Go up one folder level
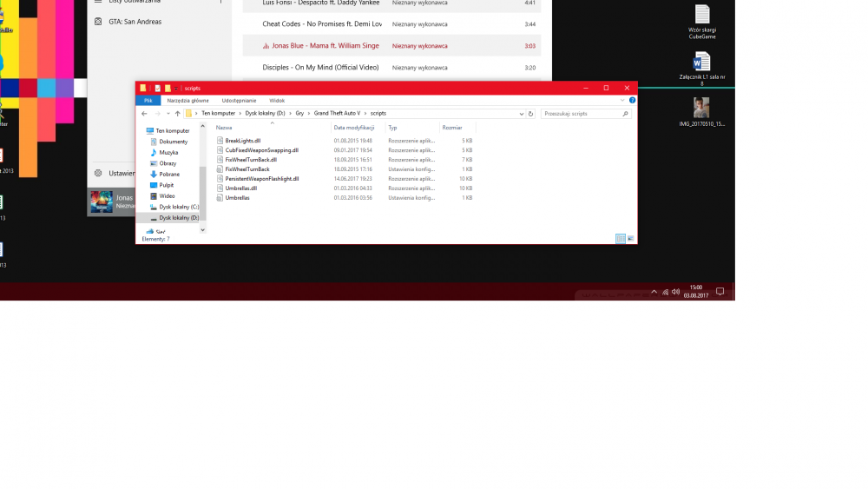The image size is (868, 489). click(177, 114)
